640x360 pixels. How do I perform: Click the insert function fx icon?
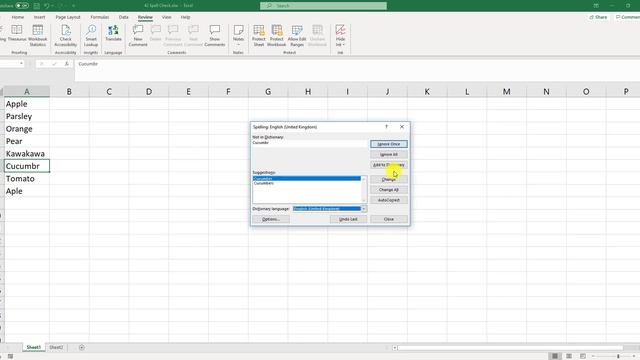[67, 64]
